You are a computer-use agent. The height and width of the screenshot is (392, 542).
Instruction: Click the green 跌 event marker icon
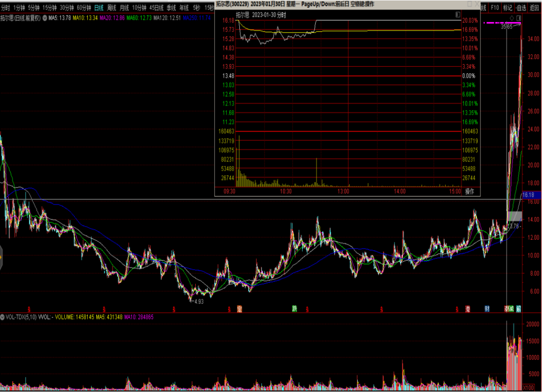(295, 308)
